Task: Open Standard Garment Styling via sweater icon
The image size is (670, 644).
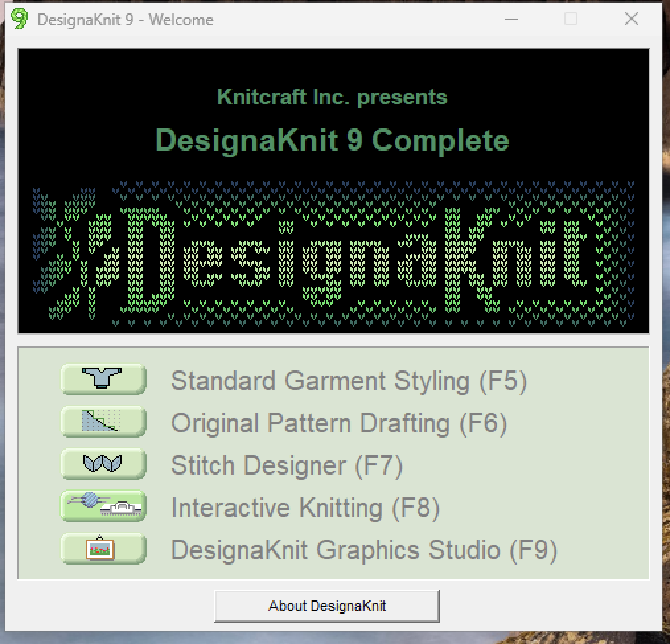Action: coord(103,380)
